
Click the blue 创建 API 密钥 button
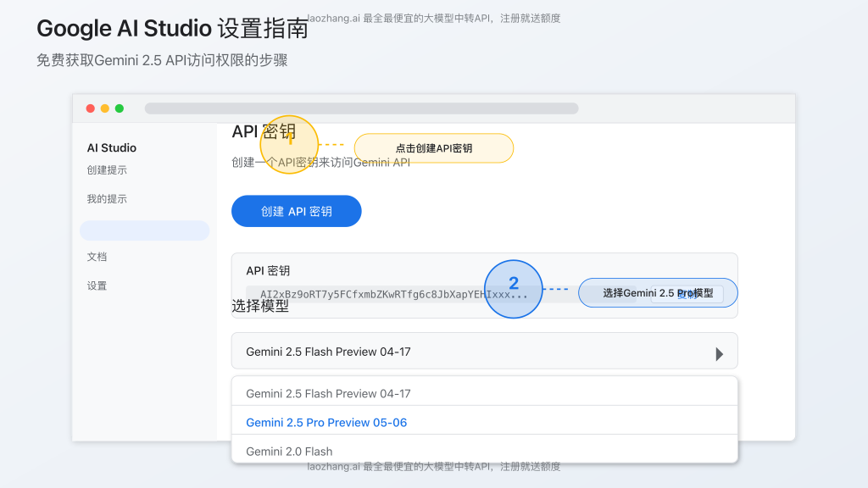pyautogui.click(x=296, y=211)
